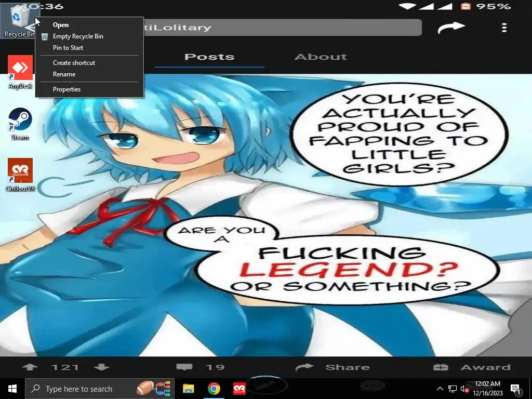Click the muted volume tray icon
Screen dimensions: 532x399
[464, 389]
